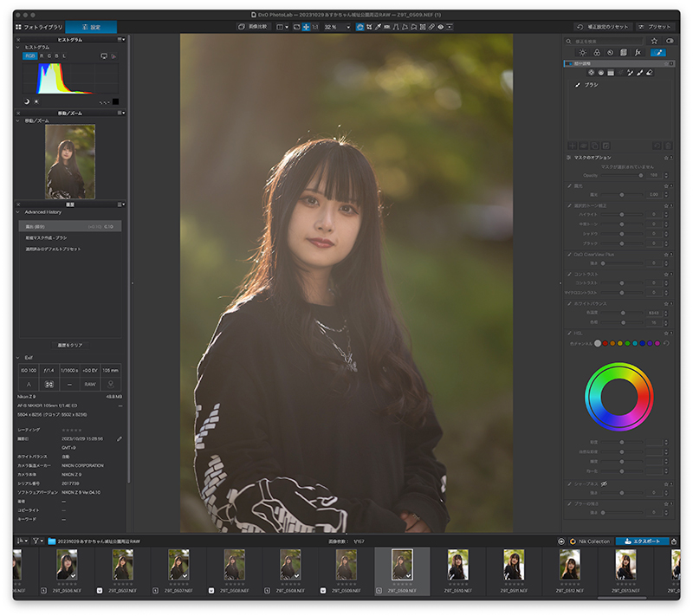Toggle the active corrections only switch

click(x=670, y=41)
